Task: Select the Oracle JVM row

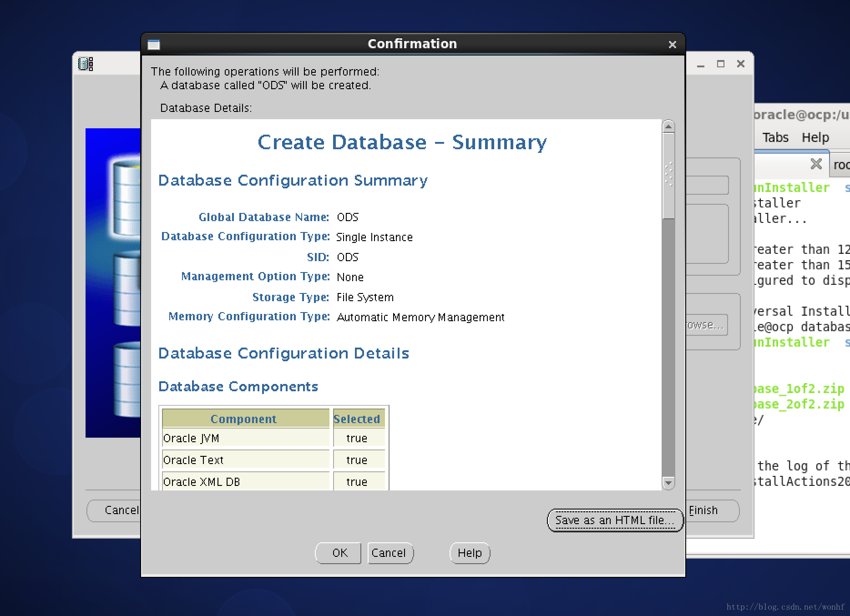Action: pyautogui.click(x=273, y=438)
